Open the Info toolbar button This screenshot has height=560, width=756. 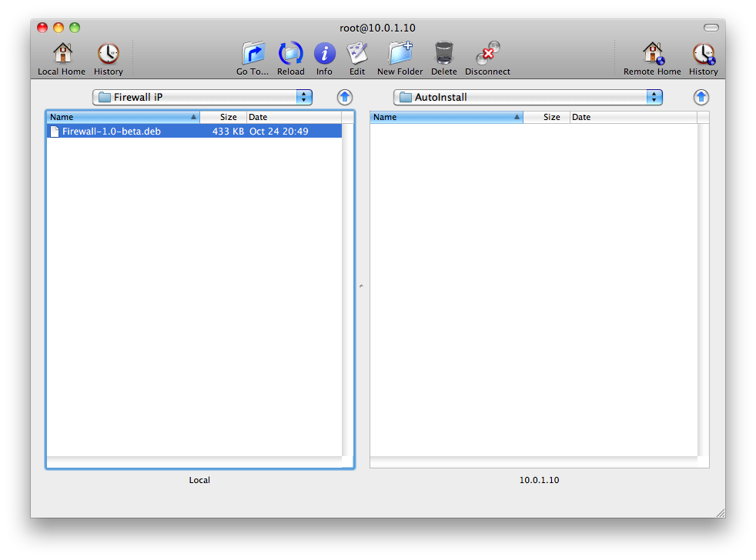pyautogui.click(x=324, y=54)
